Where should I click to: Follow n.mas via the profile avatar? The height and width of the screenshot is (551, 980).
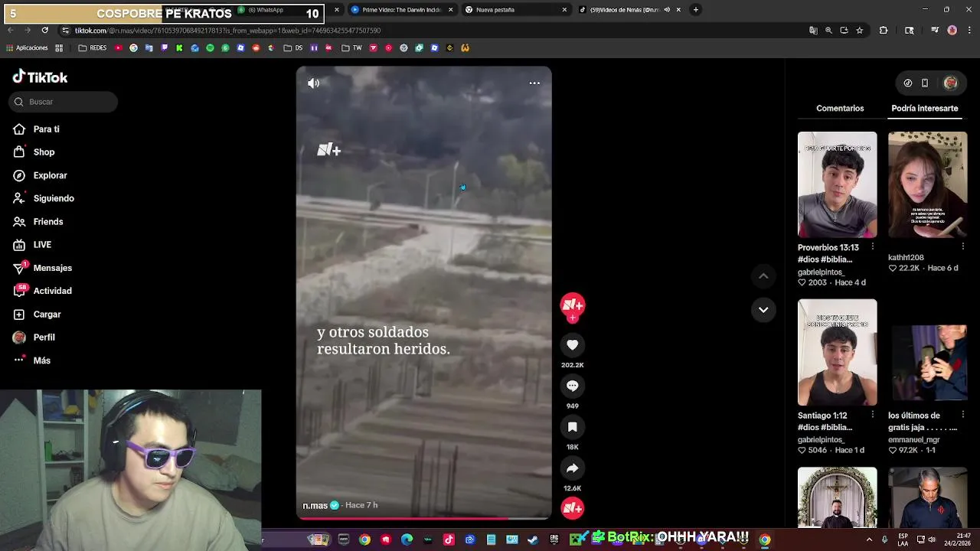[x=573, y=305]
